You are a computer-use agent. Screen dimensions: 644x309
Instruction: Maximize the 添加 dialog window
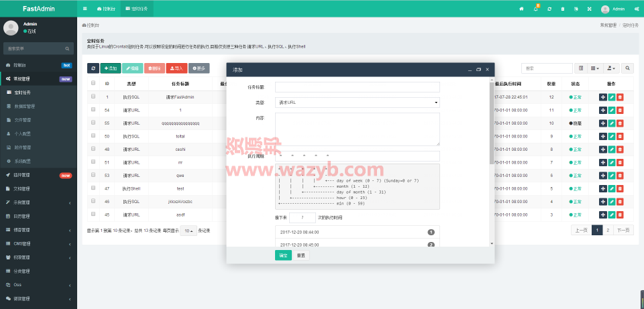(478, 70)
